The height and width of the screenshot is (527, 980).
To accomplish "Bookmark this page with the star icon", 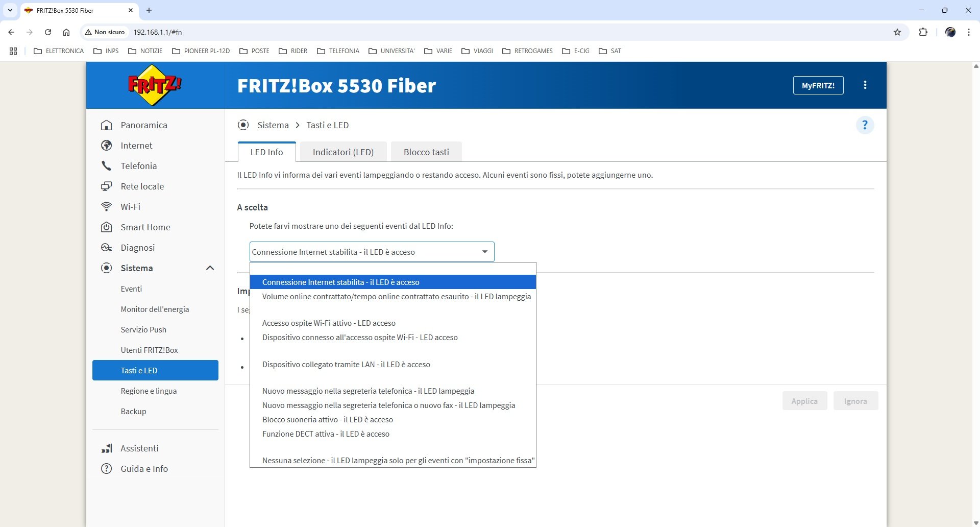I will click(897, 32).
